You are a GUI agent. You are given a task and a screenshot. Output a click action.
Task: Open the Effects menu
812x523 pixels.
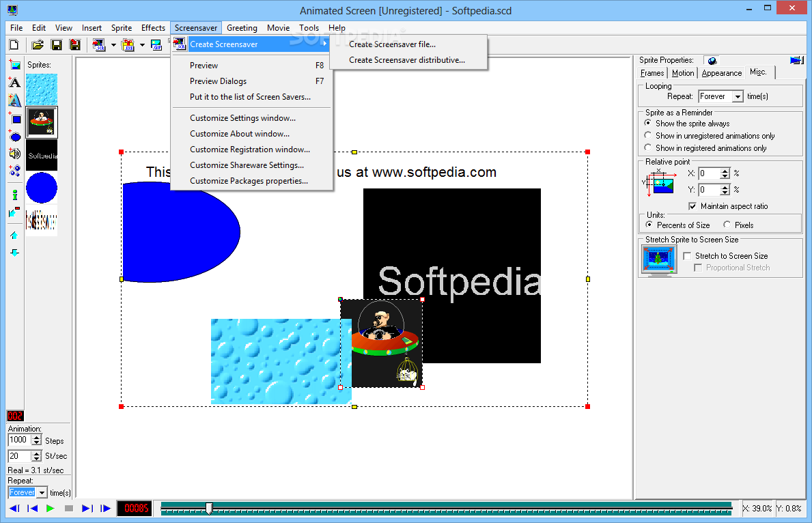click(153, 28)
